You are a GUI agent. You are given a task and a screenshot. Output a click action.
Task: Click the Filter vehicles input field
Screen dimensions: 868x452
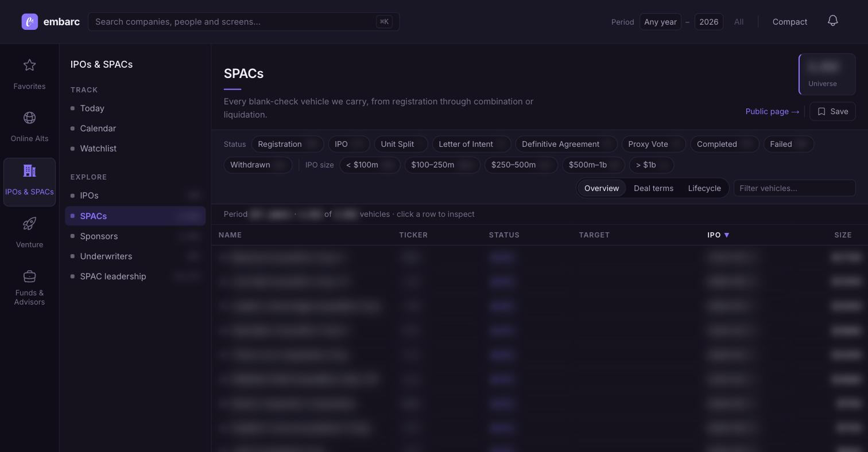click(x=795, y=188)
